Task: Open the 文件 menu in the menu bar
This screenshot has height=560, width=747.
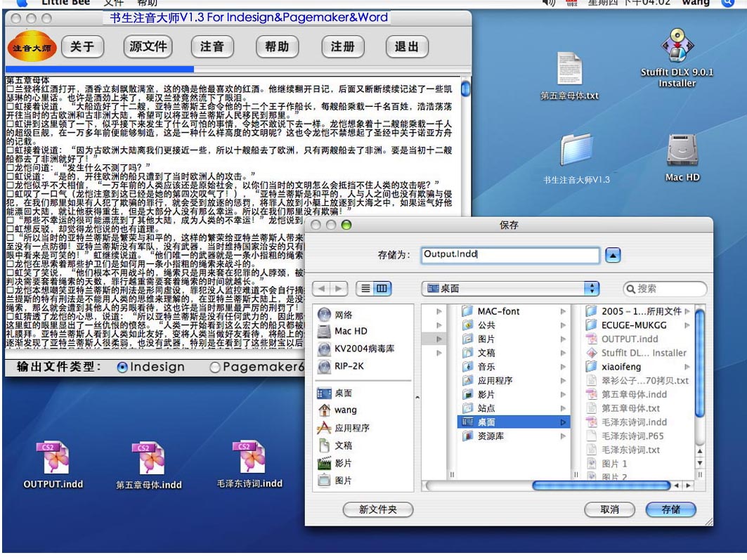Action: [112, 4]
